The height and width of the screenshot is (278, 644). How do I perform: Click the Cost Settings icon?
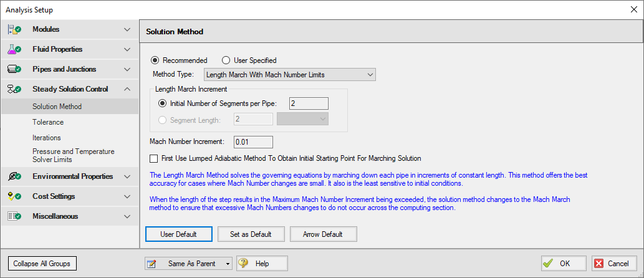[14, 196]
